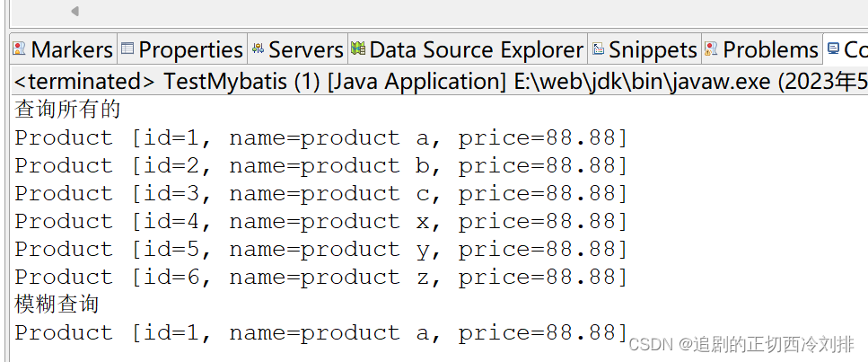Select the partially visible Console tab
The width and height of the screenshot is (868, 362).
click(x=846, y=50)
